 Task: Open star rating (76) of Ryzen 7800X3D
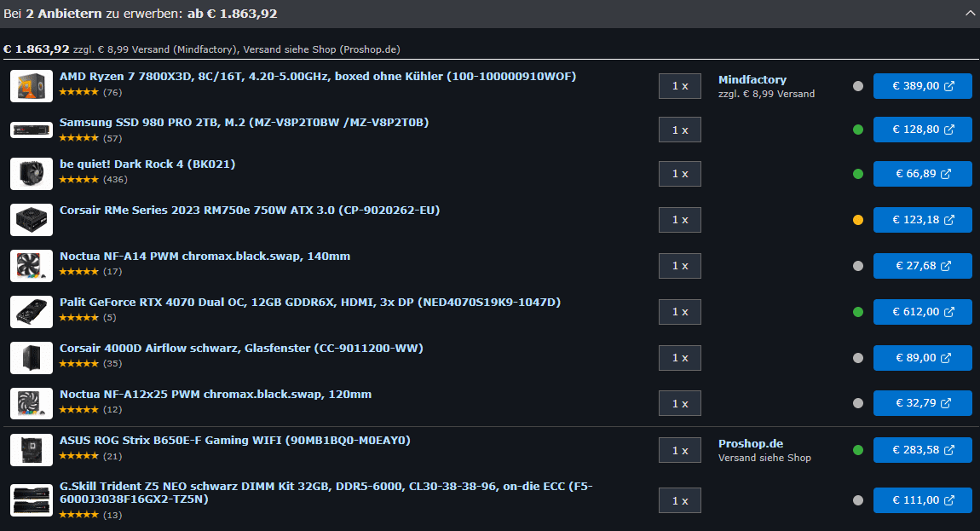pos(90,92)
